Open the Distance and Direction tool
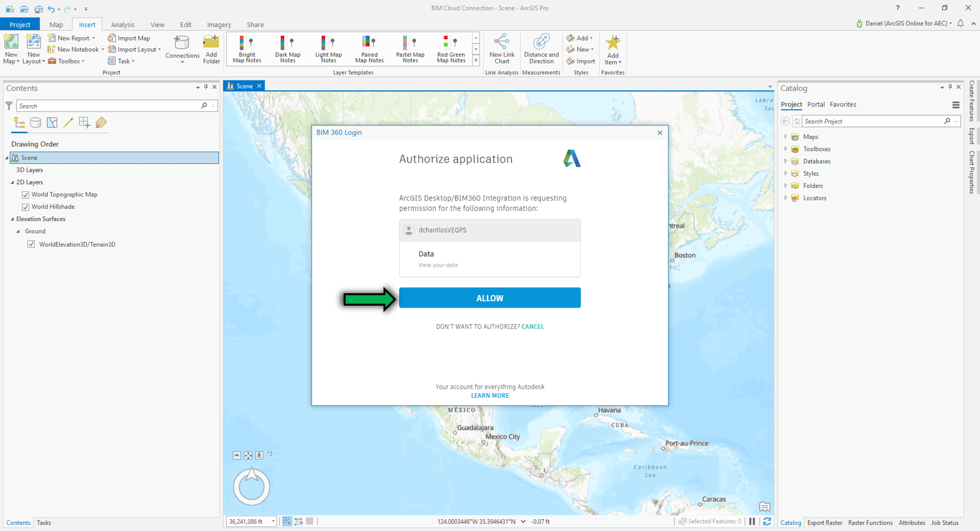Screen dimensions: 980x531 (x=541, y=50)
